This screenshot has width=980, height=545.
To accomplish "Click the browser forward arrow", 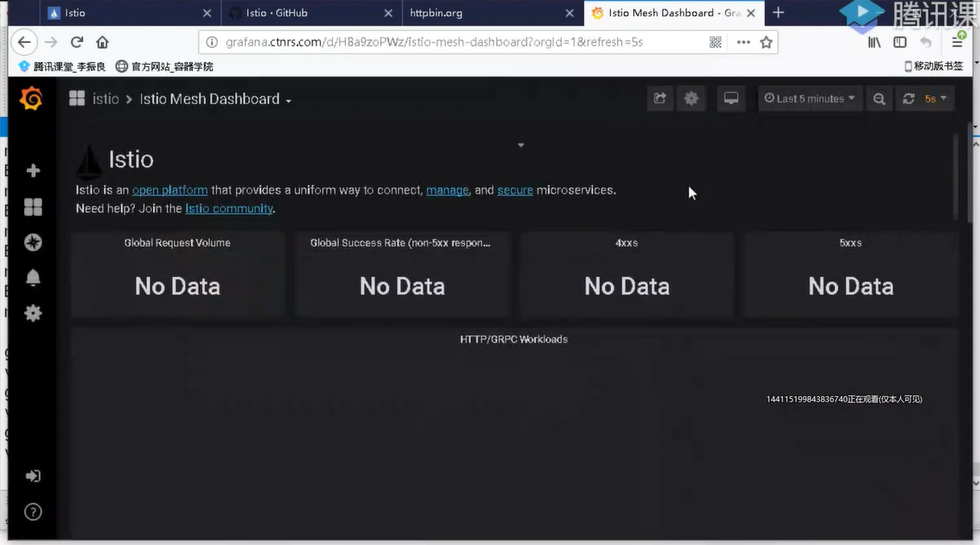I will click(x=52, y=42).
